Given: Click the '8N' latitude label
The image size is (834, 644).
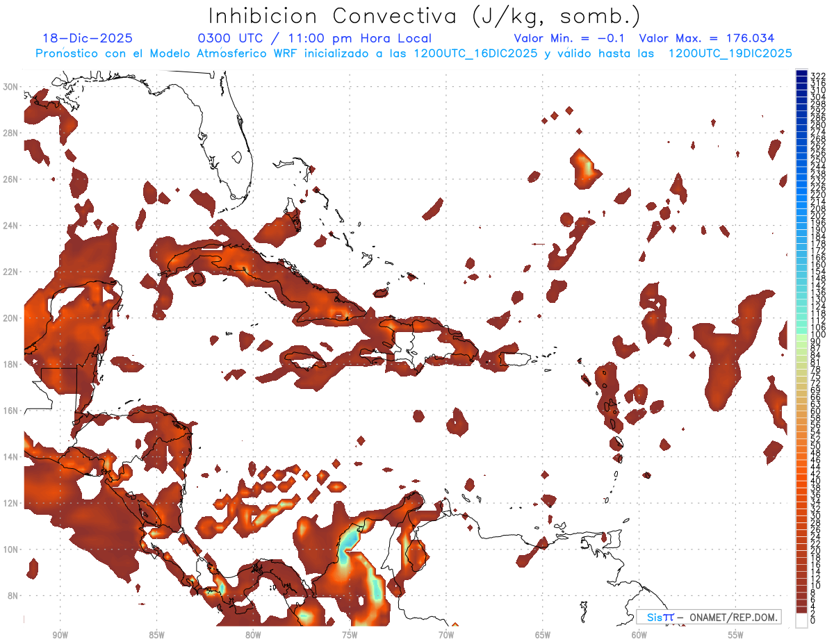Looking at the screenshot, I should click(x=13, y=595).
